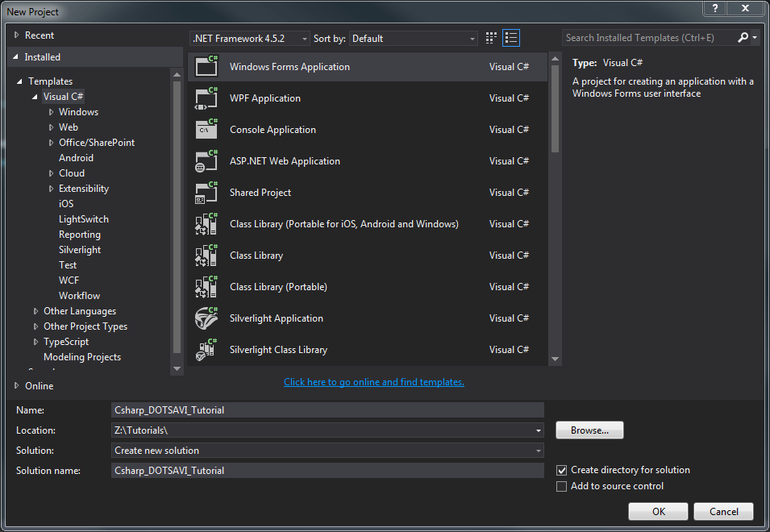Select the WPF Application template name

click(265, 98)
